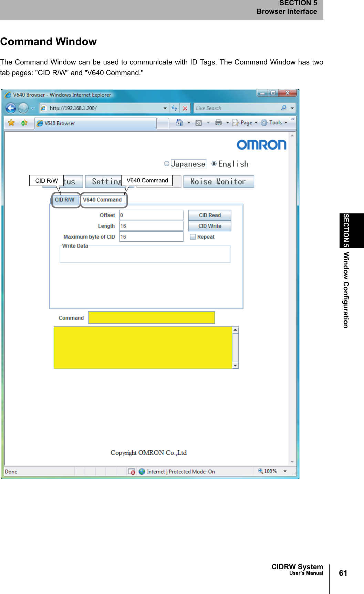Open the Tools menu
Screen dimensions: 364x594
[x=274, y=123]
